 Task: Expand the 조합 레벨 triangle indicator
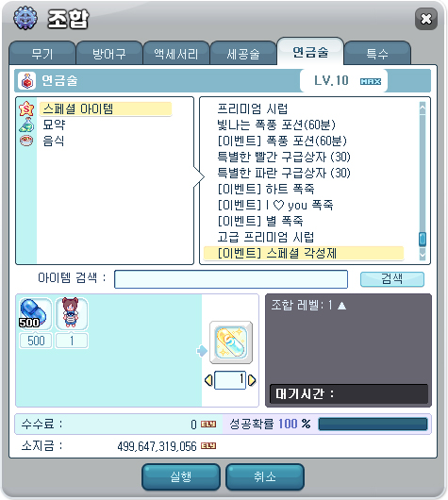341,306
